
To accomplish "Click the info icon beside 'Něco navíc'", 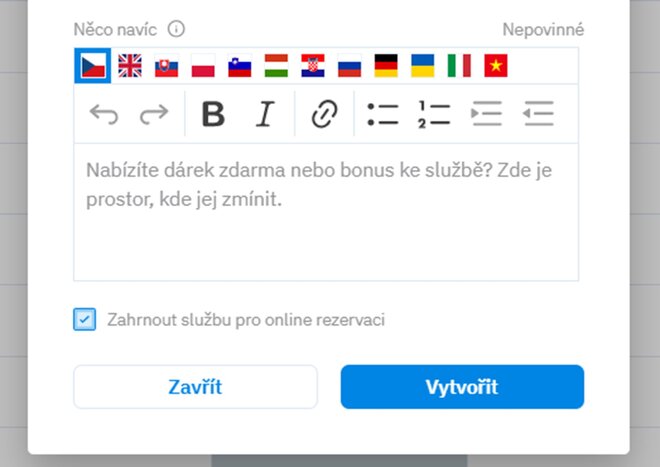I will 177,29.
